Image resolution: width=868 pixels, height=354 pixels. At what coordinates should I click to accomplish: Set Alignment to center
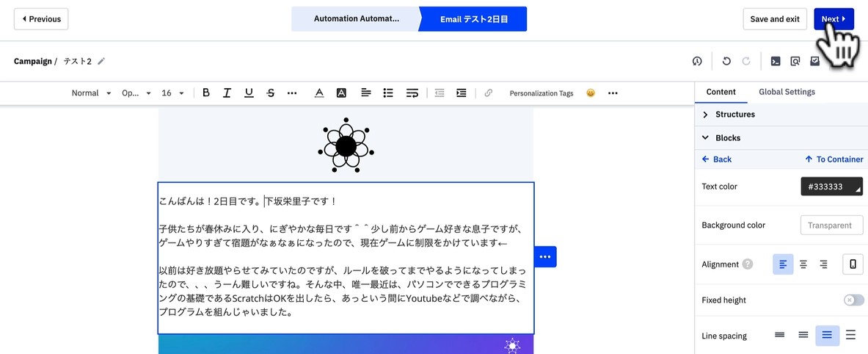tap(803, 264)
